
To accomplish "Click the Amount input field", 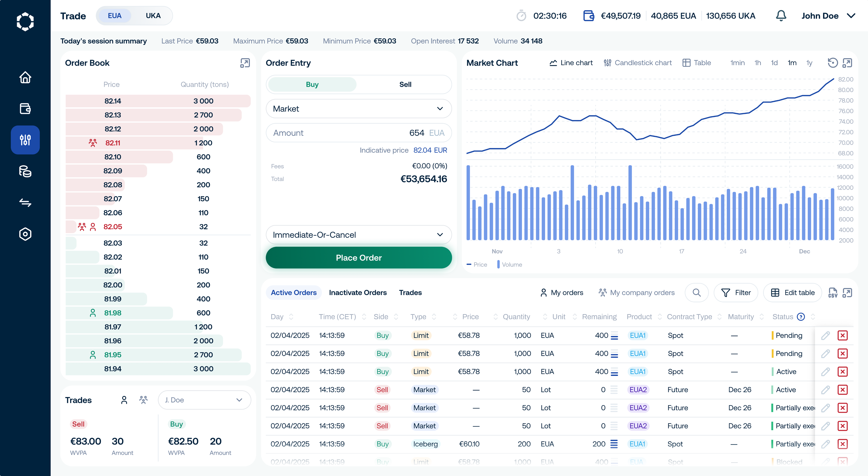I will click(359, 133).
